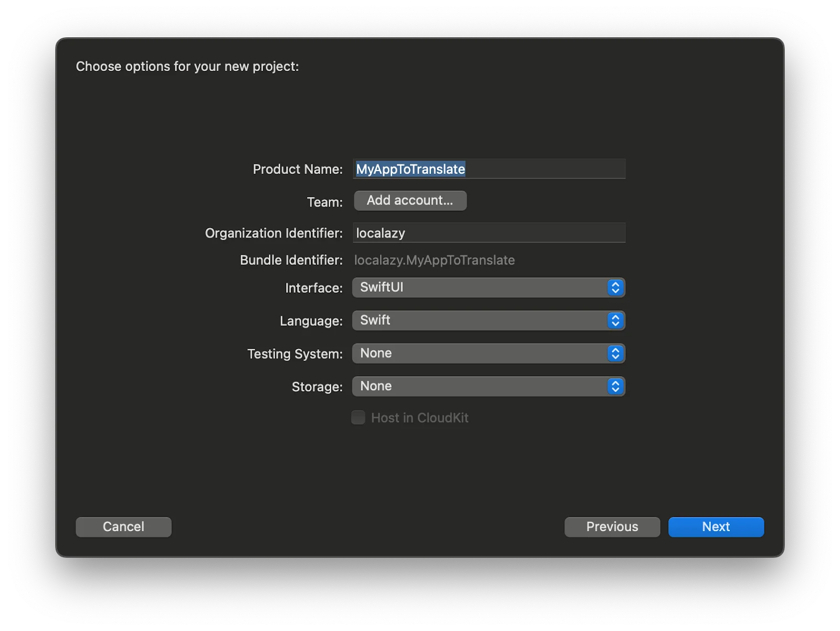Click the 'Team:' label
Viewport: 840px width, 631px height.
[324, 202]
